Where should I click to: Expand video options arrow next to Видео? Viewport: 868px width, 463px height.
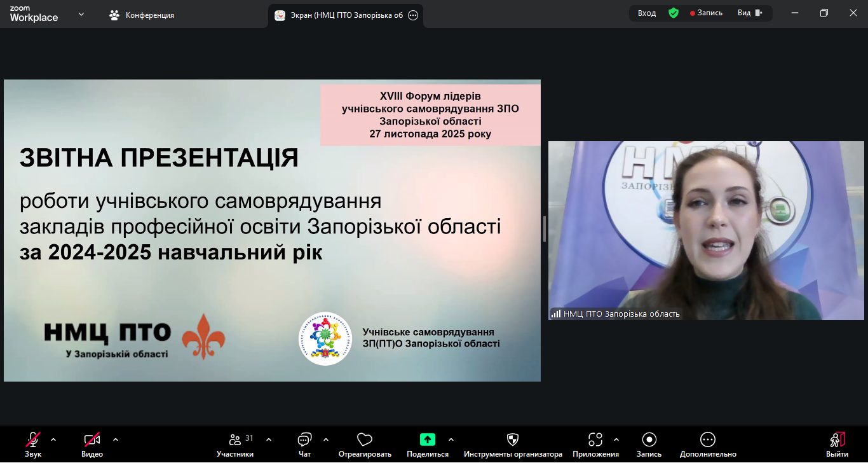click(116, 439)
